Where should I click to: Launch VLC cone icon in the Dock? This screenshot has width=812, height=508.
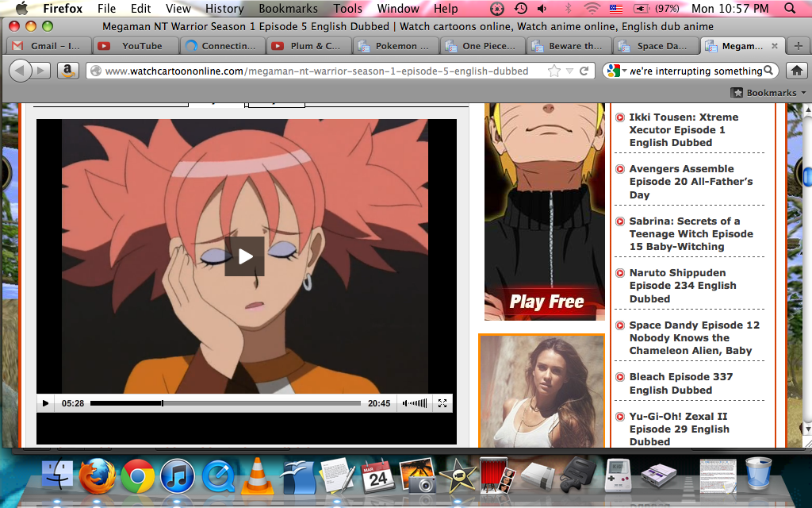click(x=258, y=475)
